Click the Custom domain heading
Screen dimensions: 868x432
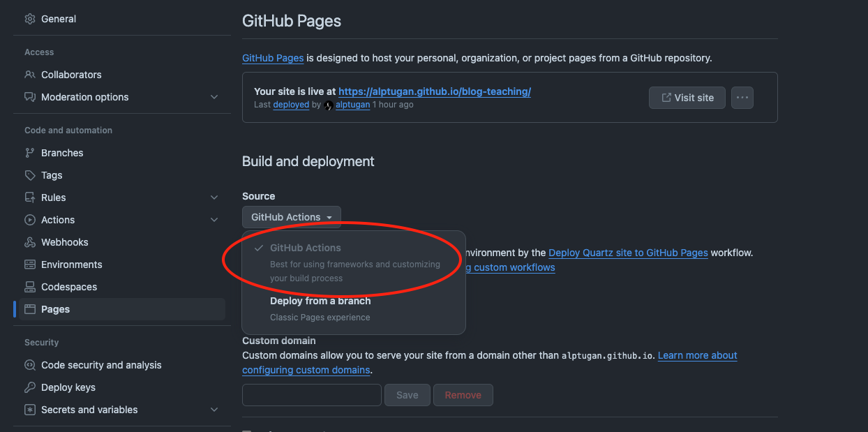click(x=279, y=341)
